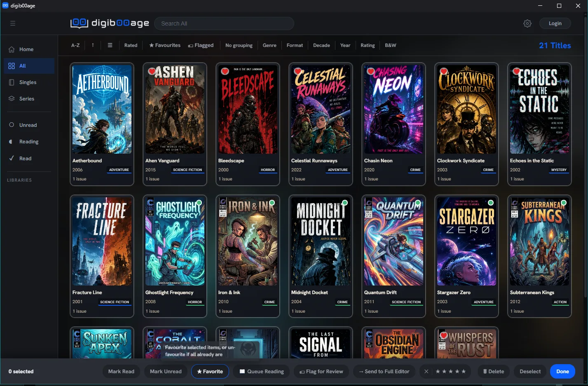Click green status dot on Iron & Ink
This screenshot has height=386, width=588.
point(272,203)
